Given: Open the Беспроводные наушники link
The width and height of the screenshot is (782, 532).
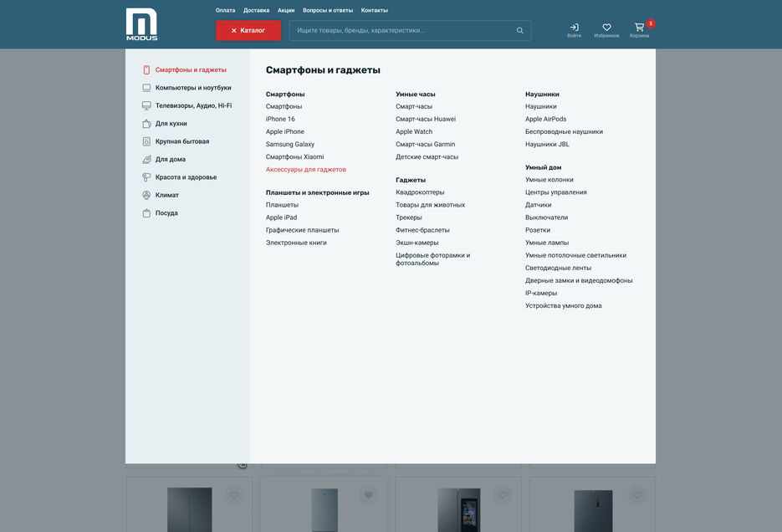Looking at the screenshot, I should point(564,131).
